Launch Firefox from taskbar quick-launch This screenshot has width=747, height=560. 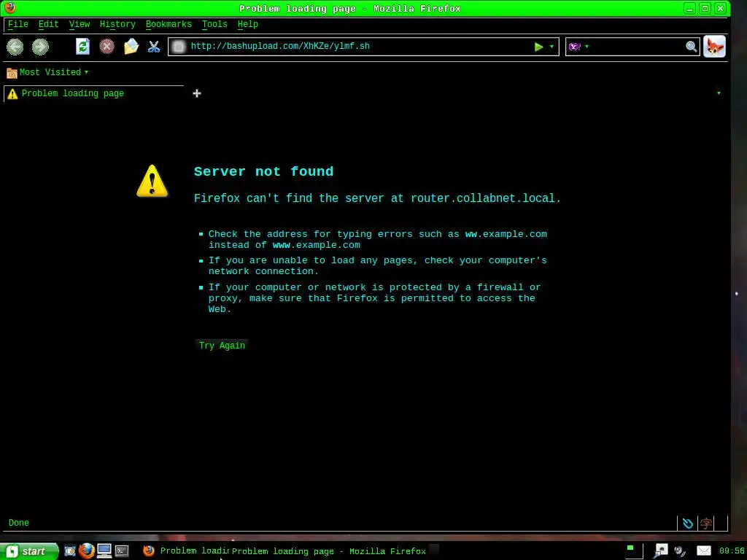tap(87, 551)
